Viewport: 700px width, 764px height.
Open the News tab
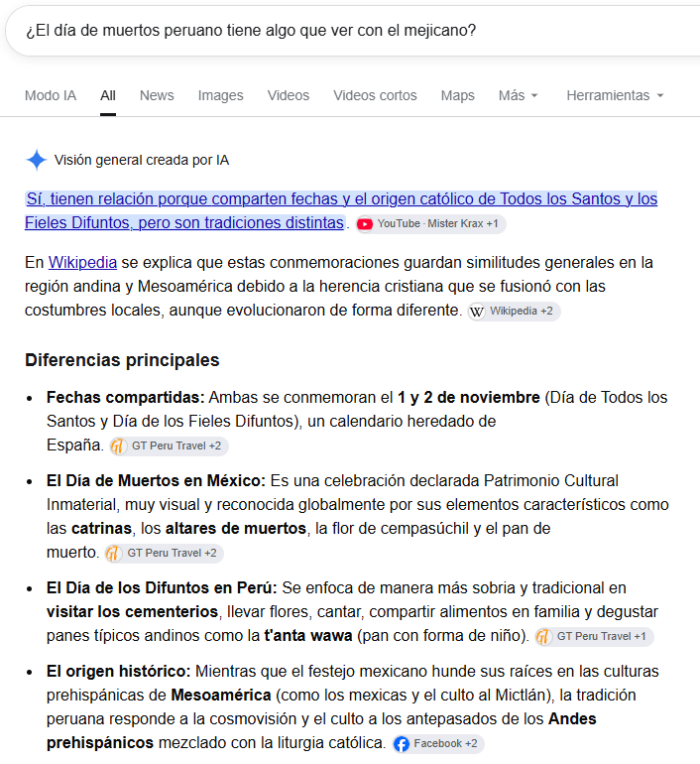(x=157, y=95)
